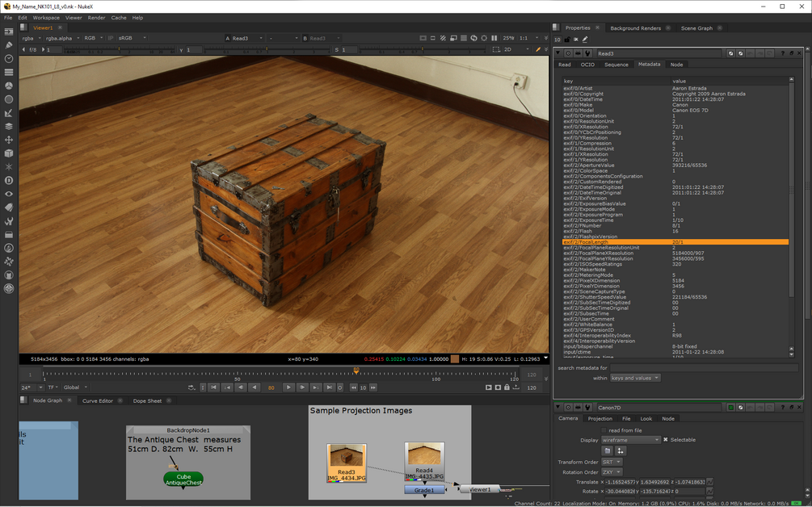This screenshot has width=812, height=507.
Task: Click the pencil icon in Properties panel toolbar
Action: (585, 40)
